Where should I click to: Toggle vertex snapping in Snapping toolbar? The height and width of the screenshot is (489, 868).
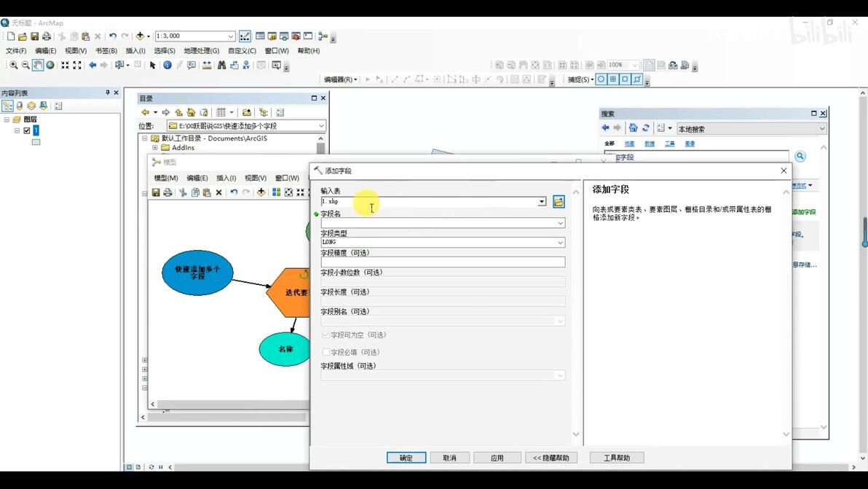(625, 79)
